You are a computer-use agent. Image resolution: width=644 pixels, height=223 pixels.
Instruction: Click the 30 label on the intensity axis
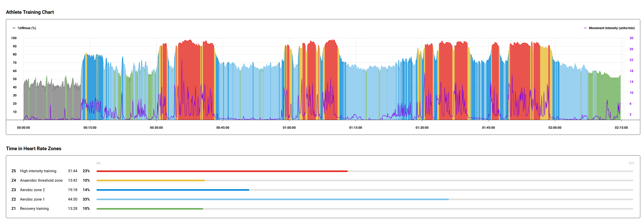[x=631, y=38]
